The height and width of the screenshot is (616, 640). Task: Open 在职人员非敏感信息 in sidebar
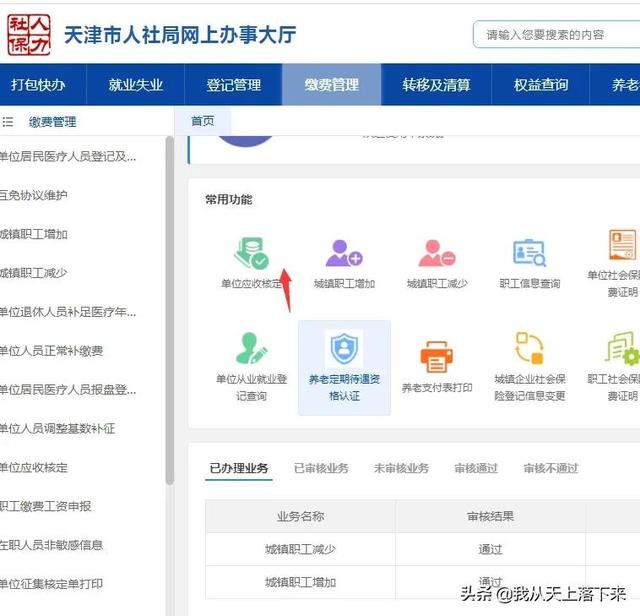[51, 545]
